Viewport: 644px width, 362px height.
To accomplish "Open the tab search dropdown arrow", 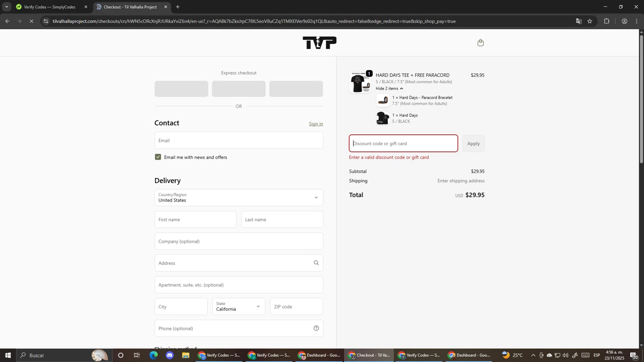I will click(x=6, y=7).
